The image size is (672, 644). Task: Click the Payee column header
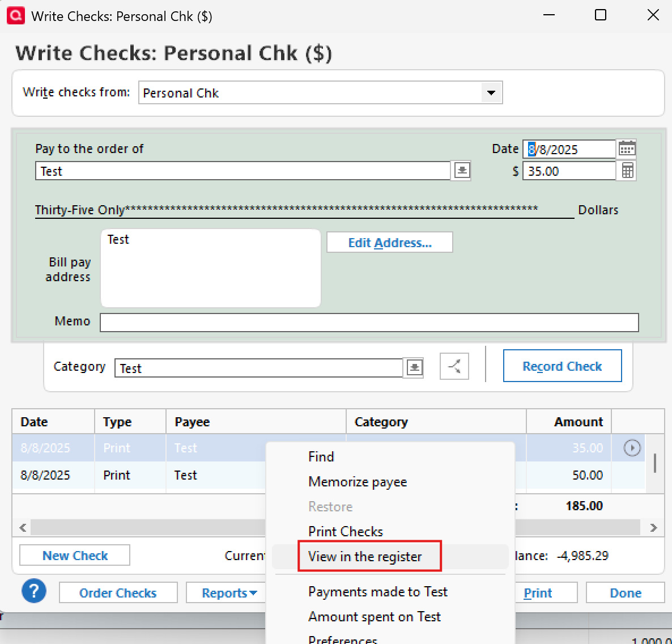[256, 421]
